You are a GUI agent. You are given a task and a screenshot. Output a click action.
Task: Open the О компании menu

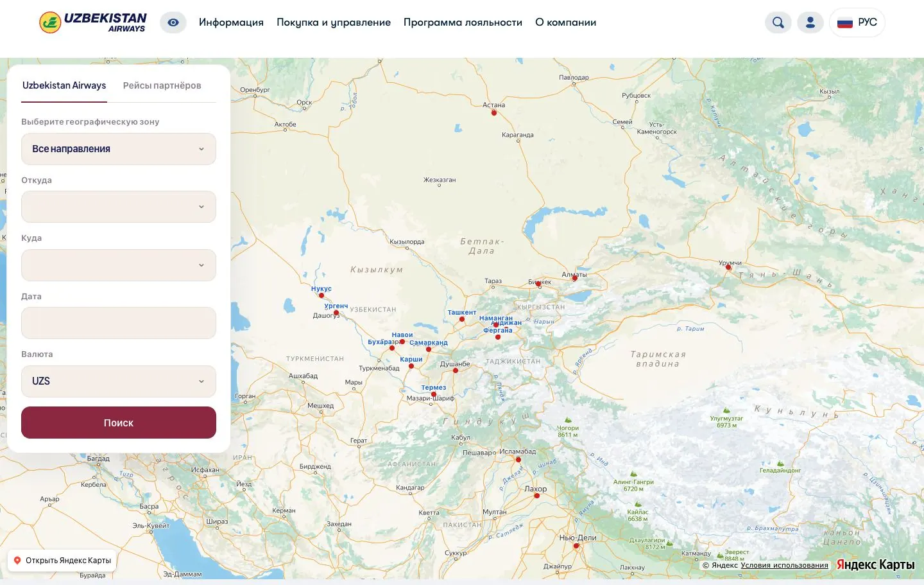(565, 22)
